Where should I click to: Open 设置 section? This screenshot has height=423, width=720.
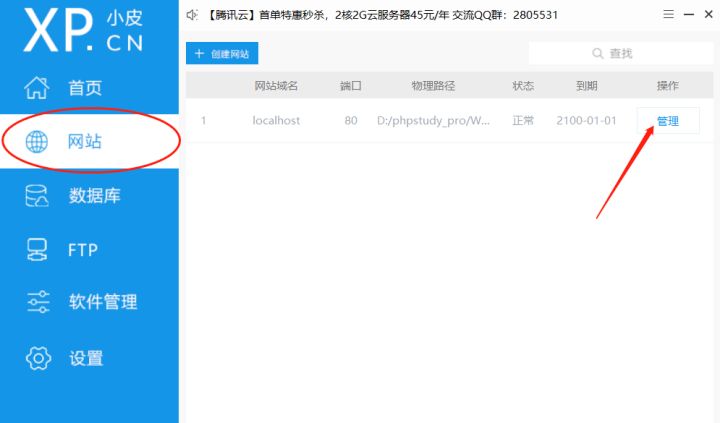tap(89, 358)
